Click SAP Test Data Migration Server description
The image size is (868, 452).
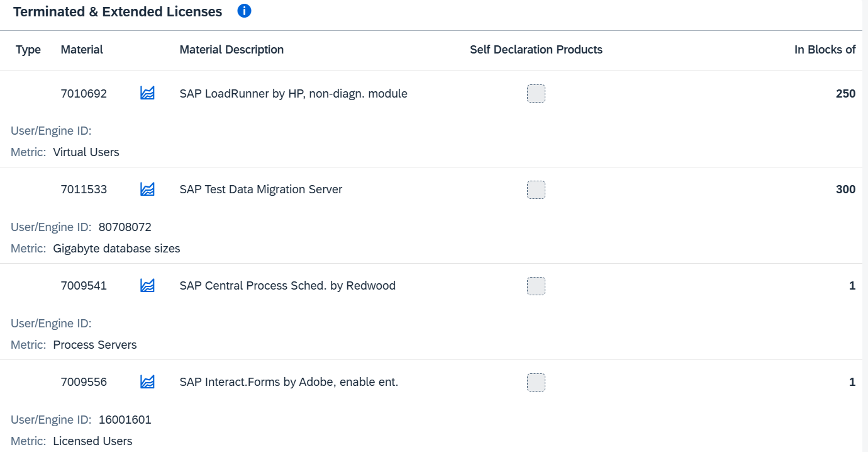point(260,189)
